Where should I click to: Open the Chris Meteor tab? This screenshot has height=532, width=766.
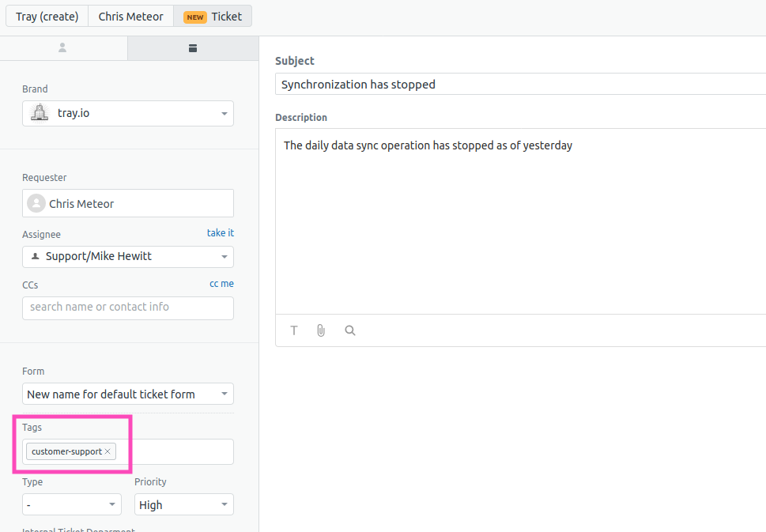(130, 16)
